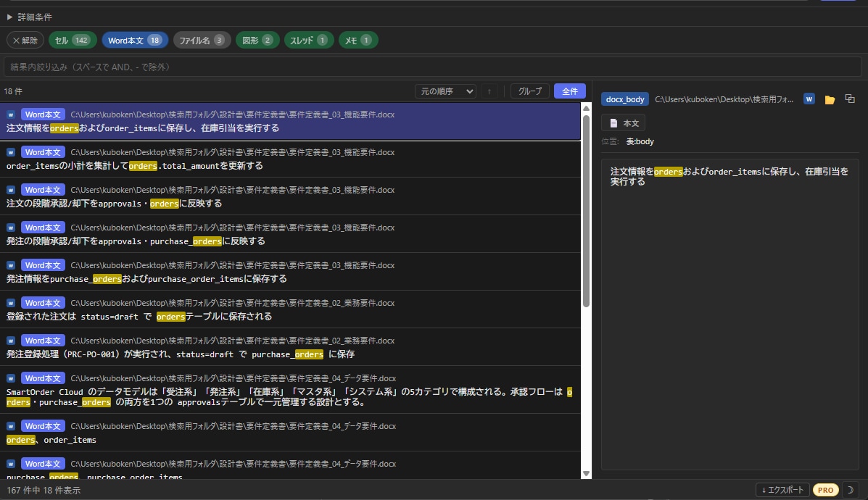Focus the 結果内絞り込み filter input
The width and height of the screenshot is (868, 500).
click(433, 67)
